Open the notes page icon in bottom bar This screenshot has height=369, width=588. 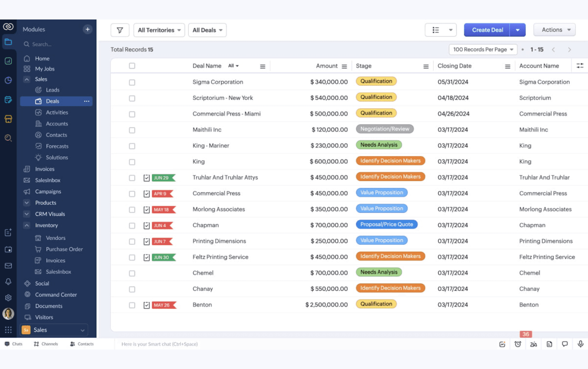pyautogui.click(x=549, y=344)
